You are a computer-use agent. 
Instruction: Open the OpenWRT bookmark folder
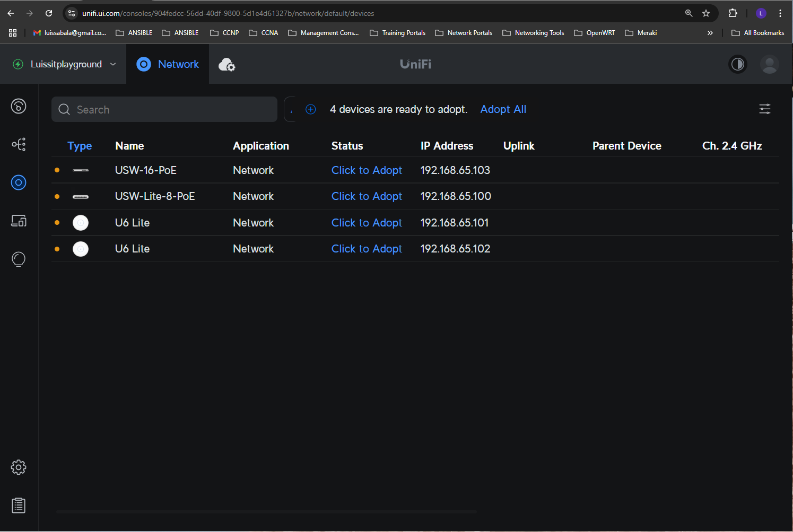(595, 33)
